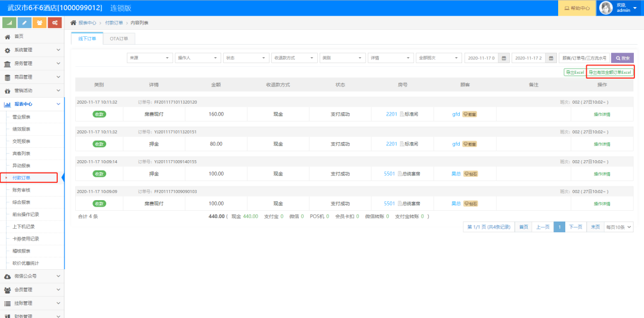Click the purple 搜索 search button
Viewport: 644px width, 318px height.
pos(623,58)
